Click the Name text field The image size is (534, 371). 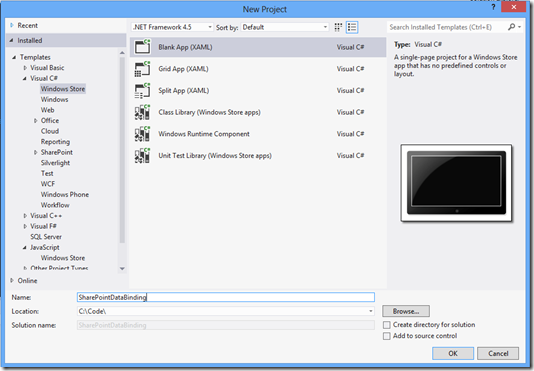point(226,297)
